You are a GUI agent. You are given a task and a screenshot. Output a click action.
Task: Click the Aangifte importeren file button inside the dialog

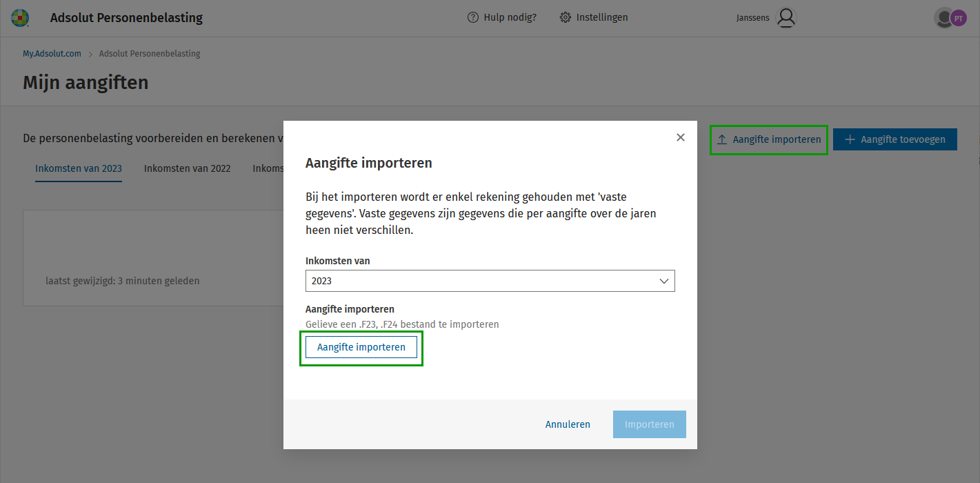pos(361,347)
